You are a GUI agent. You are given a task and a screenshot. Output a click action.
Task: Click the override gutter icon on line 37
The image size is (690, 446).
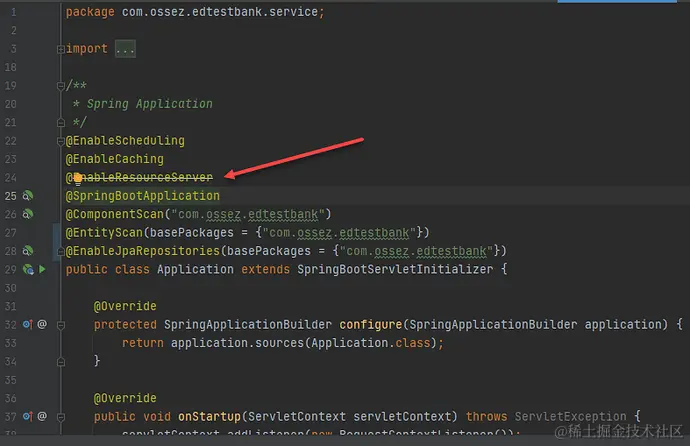point(28,416)
